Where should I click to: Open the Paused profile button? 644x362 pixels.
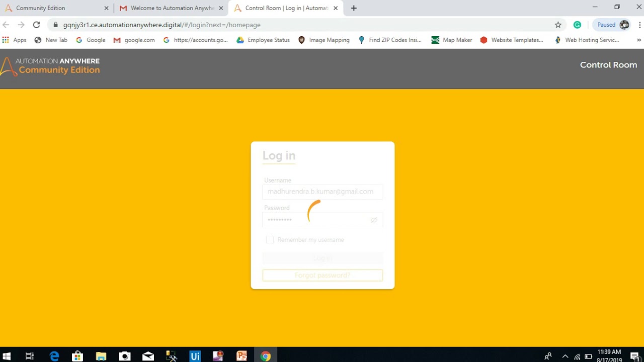pos(612,25)
